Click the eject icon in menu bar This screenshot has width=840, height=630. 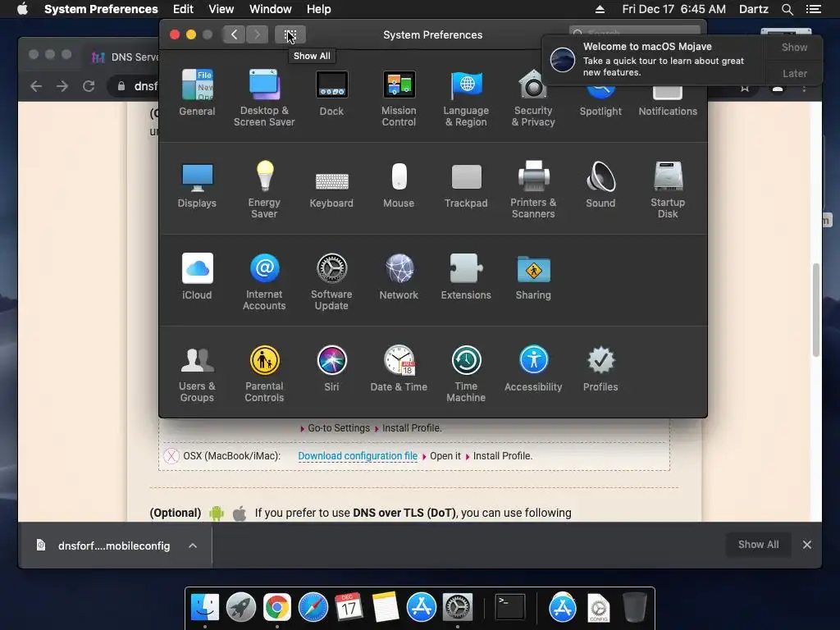[x=600, y=9]
